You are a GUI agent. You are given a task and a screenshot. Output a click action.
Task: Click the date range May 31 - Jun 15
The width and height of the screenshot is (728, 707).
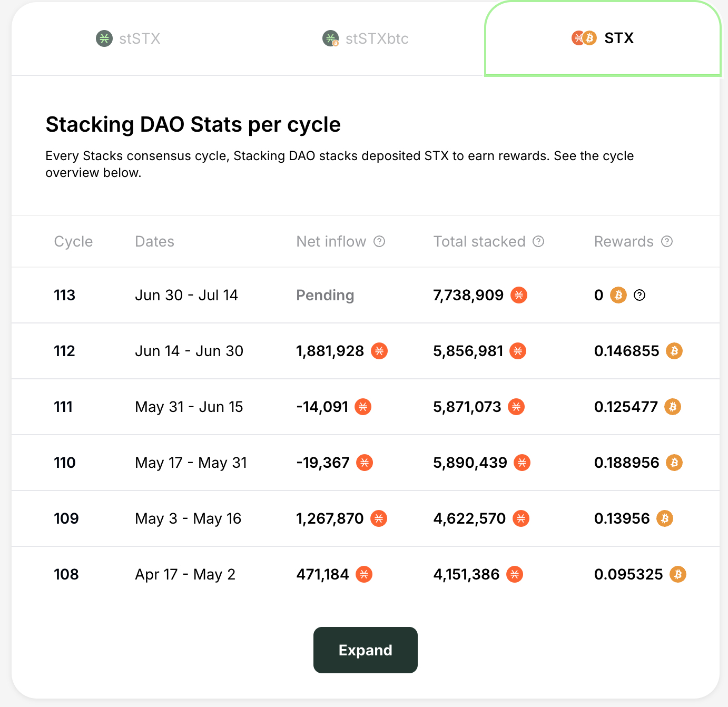(189, 407)
